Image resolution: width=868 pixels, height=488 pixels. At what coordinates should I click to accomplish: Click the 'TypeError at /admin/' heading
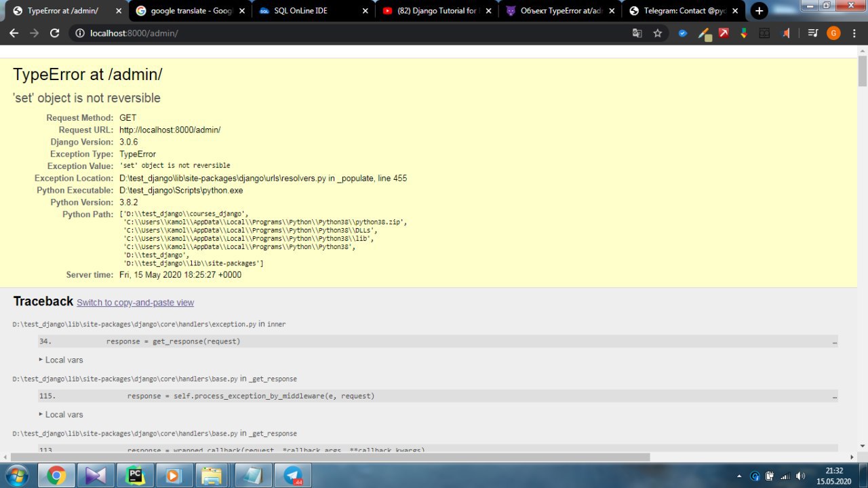click(x=87, y=75)
